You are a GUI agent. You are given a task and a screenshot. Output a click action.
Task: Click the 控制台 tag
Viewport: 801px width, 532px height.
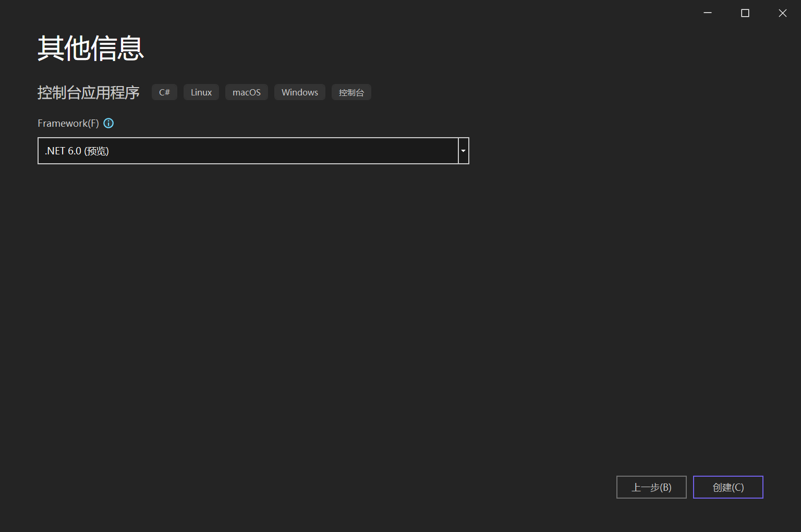[351, 92]
